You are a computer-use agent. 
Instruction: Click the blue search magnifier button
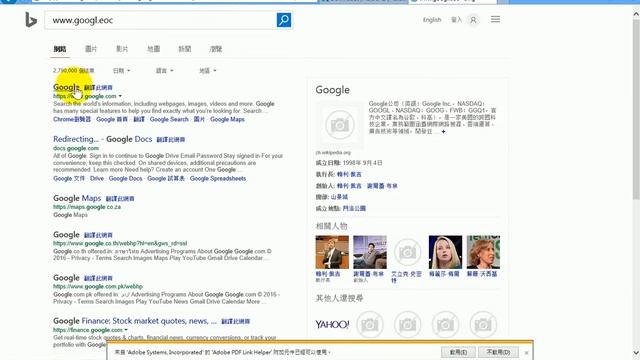pyautogui.click(x=284, y=20)
